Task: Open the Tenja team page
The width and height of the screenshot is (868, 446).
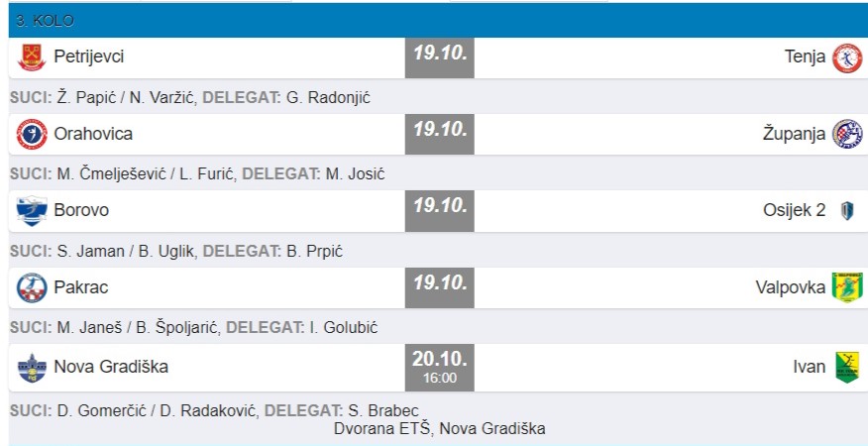Action: click(805, 57)
